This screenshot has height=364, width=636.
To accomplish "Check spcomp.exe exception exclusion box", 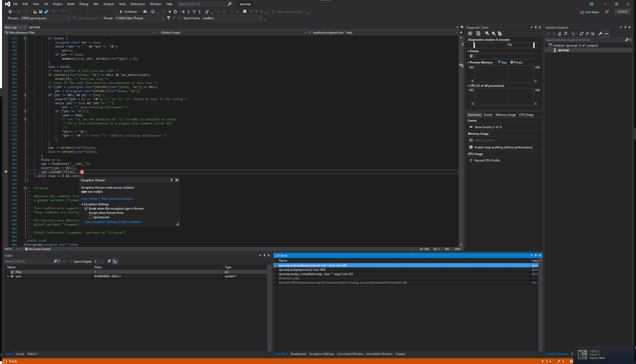I will click(90, 217).
